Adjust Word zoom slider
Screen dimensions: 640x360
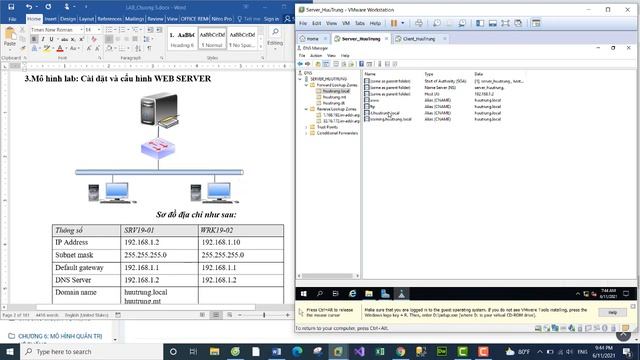(x=264, y=315)
